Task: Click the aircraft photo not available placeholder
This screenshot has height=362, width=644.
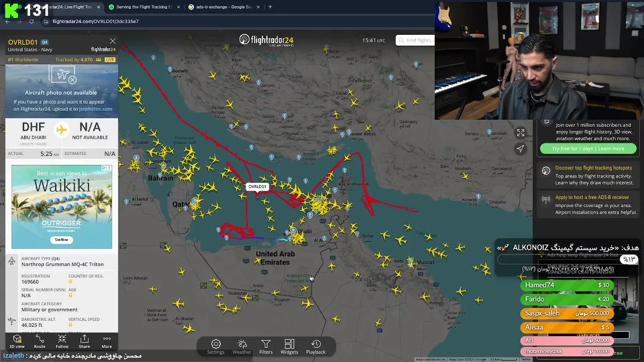Action: coord(62,92)
